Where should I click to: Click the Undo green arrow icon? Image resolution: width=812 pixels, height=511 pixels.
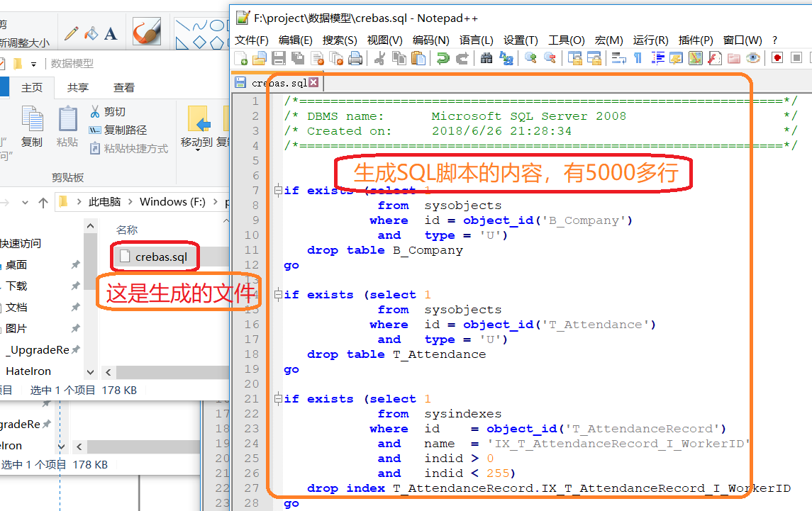(443, 58)
